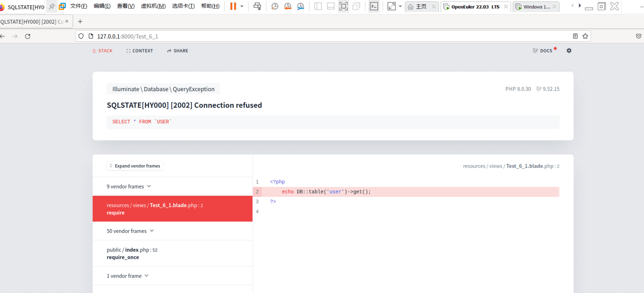
Task: Open the 查看(V) menu
Action: (x=126, y=6)
